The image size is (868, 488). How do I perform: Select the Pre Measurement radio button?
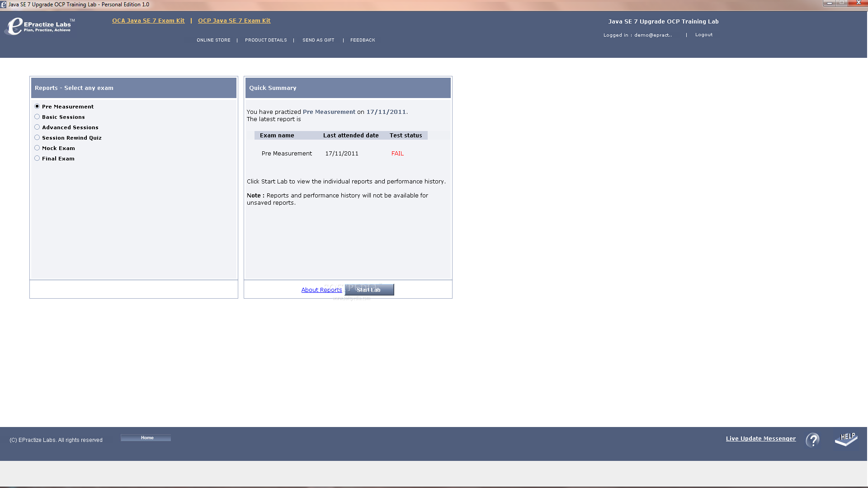click(x=37, y=106)
